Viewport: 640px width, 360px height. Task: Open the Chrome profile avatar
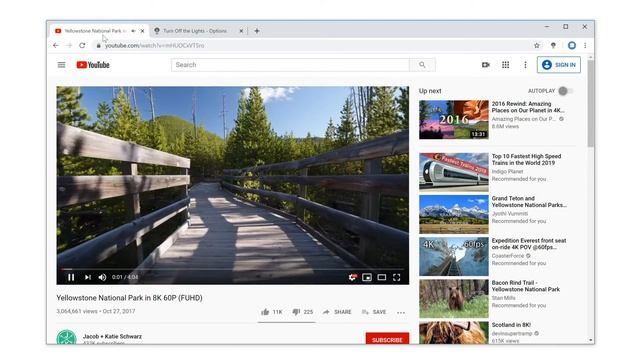pos(572,45)
